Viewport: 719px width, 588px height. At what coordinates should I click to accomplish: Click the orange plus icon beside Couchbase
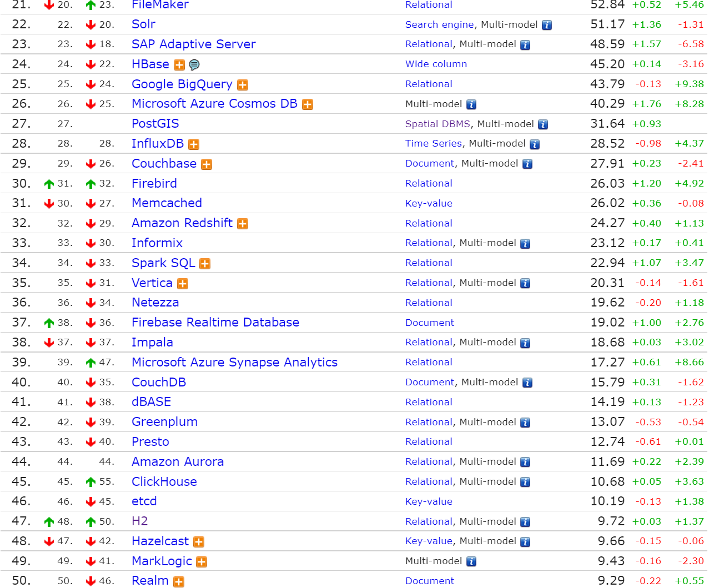(207, 164)
